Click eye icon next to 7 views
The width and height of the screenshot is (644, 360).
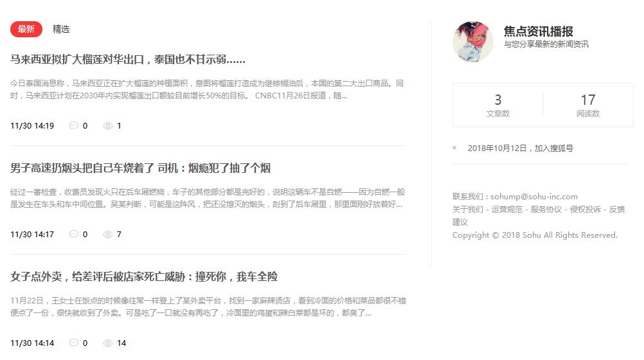107,234
